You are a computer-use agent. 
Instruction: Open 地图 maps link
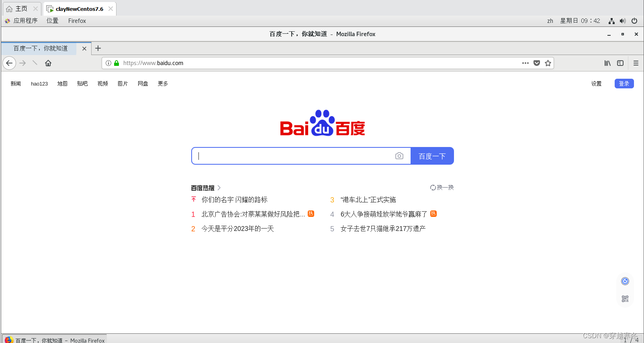pos(62,84)
